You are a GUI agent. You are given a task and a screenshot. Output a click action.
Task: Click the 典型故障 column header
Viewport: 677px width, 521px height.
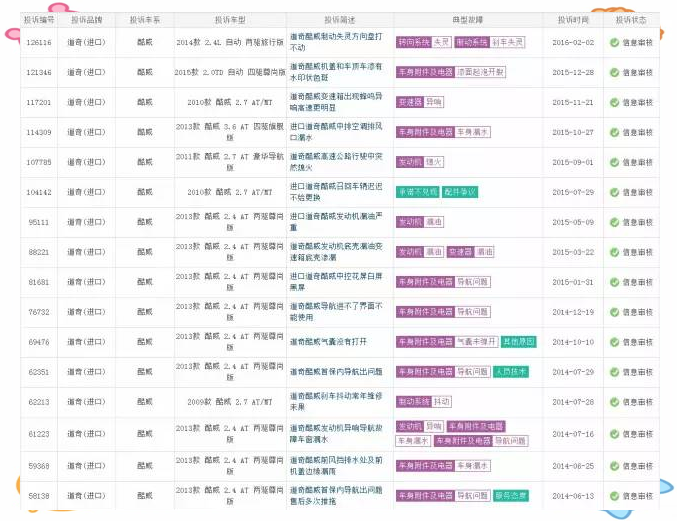pyautogui.click(x=468, y=20)
